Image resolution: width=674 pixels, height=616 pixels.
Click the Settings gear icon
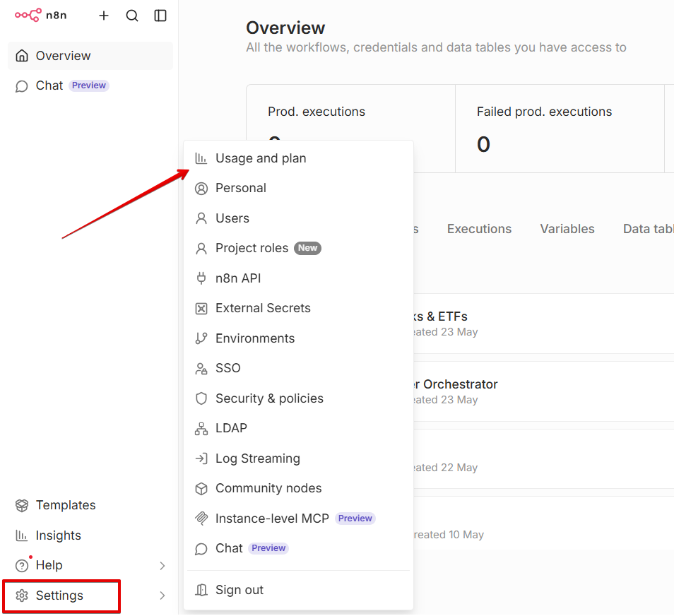click(21, 596)
